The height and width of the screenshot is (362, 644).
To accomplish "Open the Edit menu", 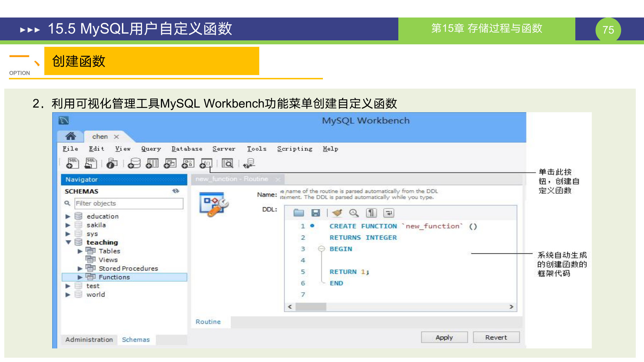I will click(97, 149).
